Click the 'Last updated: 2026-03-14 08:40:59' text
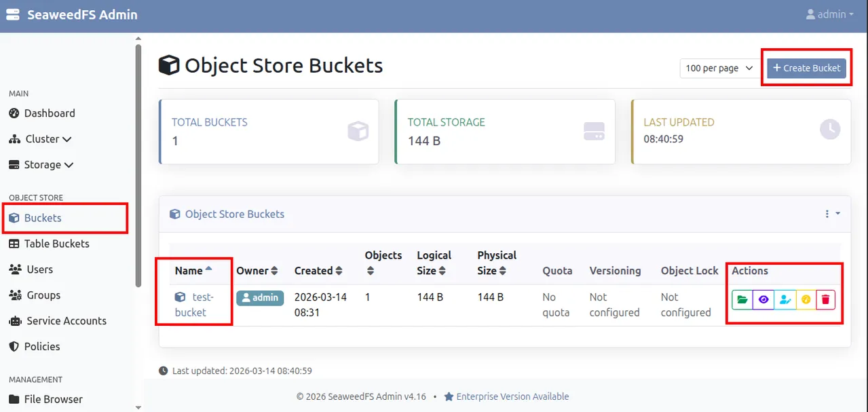The image size is (868, 412). click(242, 371)
